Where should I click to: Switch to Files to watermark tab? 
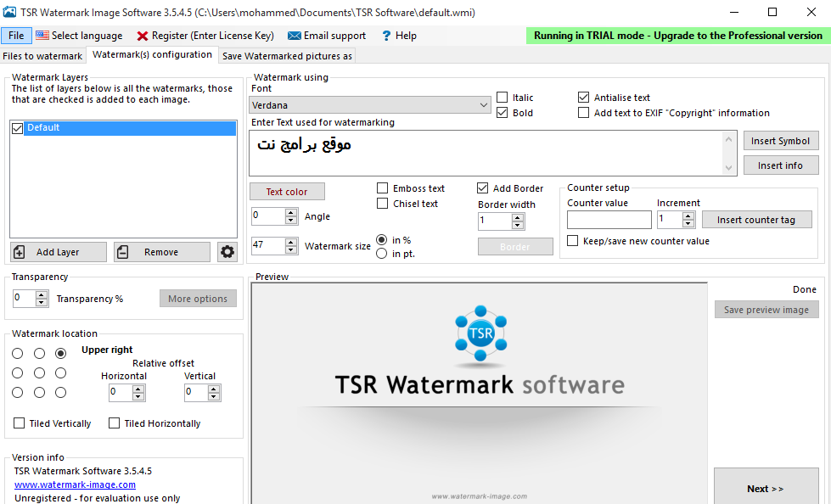[42, 56]
